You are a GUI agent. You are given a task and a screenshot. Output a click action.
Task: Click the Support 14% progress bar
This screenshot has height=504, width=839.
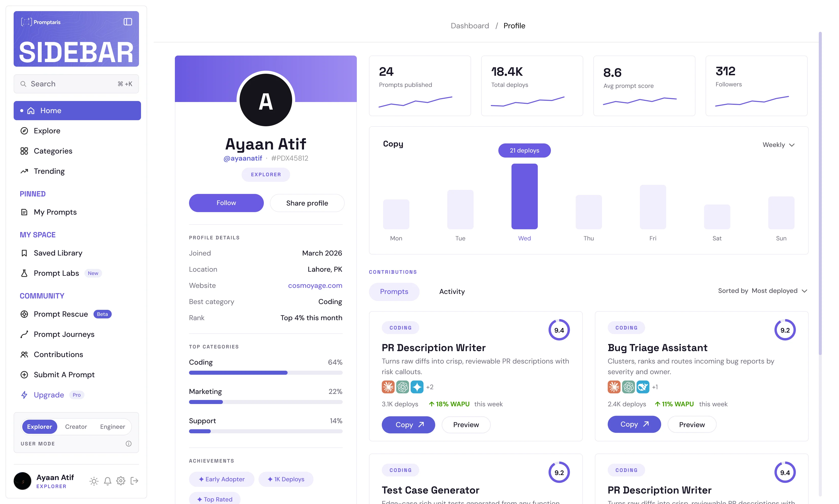(x=266, y=431)
